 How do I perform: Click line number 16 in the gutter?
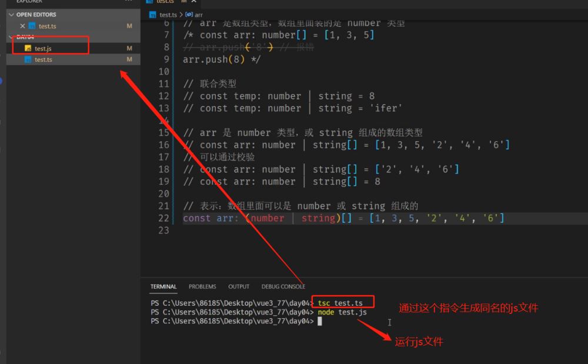point(164,145)
